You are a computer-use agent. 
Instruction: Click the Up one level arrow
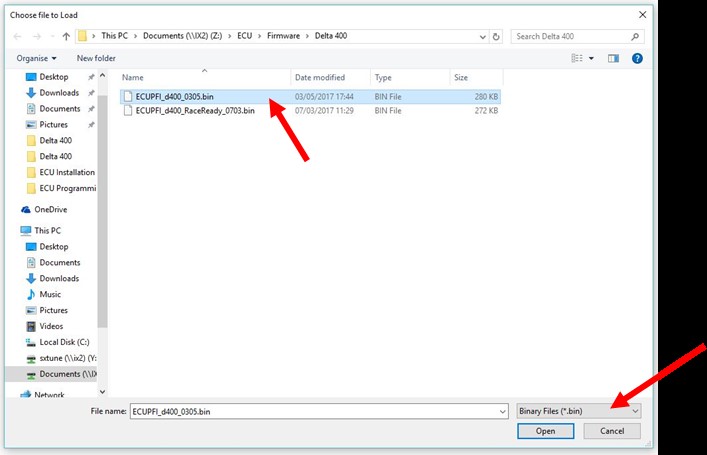click(66, 36)
